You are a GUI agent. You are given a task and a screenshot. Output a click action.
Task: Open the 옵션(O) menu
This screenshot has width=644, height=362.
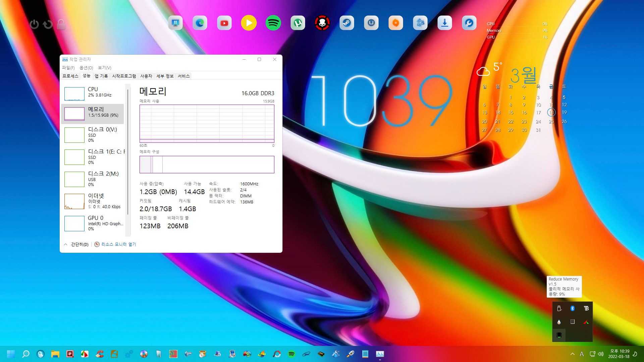pyautogui.click(x=86, y=68)
